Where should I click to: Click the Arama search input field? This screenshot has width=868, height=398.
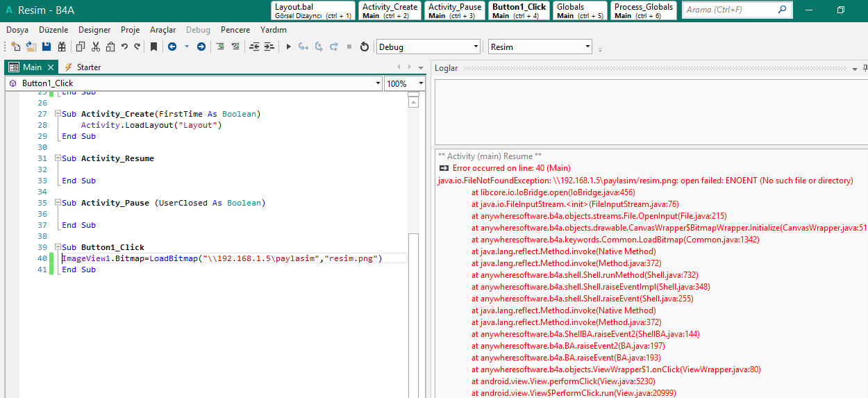pyautogui.click(x=729, y=10)
